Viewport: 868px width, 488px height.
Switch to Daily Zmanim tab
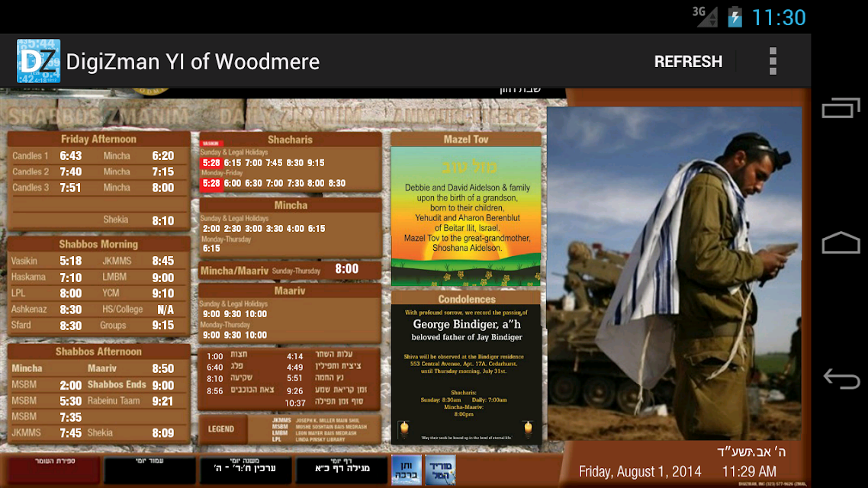click(290, 116)
